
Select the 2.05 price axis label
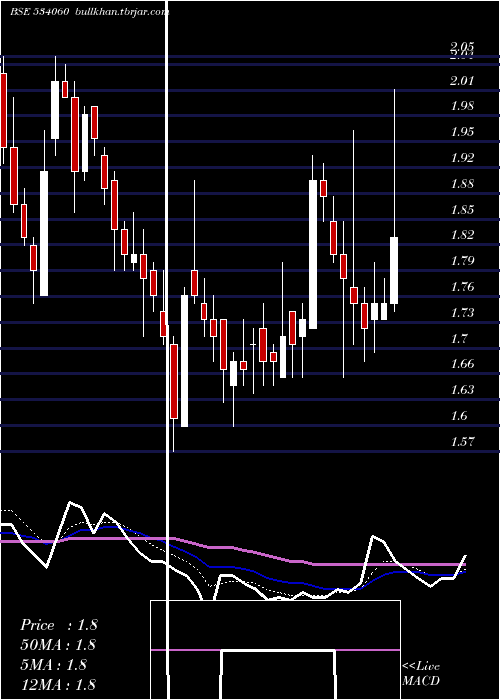(462, 47)
